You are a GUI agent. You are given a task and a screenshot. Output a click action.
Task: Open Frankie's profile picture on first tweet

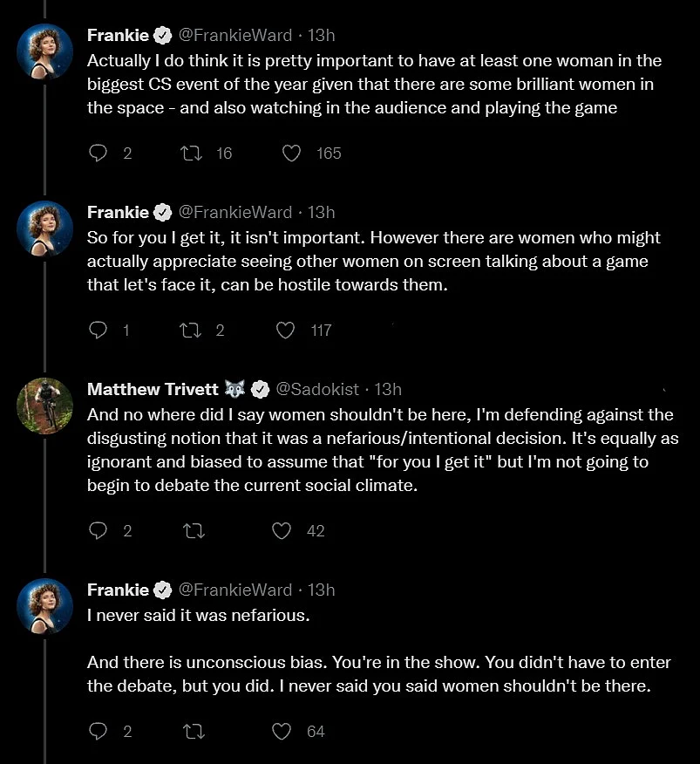(x=44, y=51)
